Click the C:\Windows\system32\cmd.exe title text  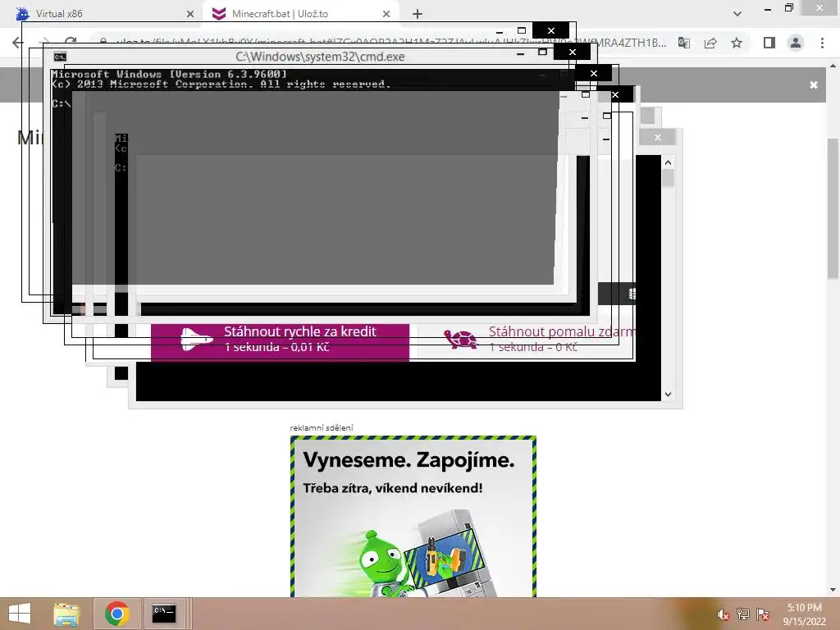pos(320,57)
